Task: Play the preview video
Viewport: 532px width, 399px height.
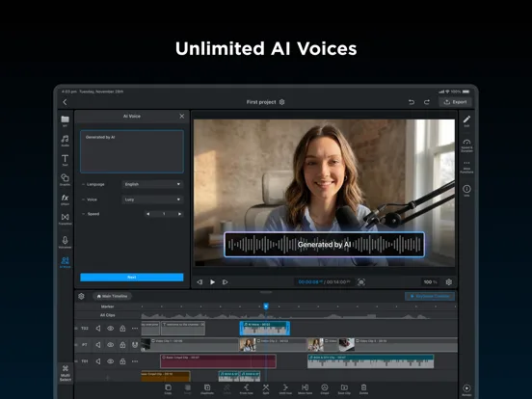Action: [212, 282]
